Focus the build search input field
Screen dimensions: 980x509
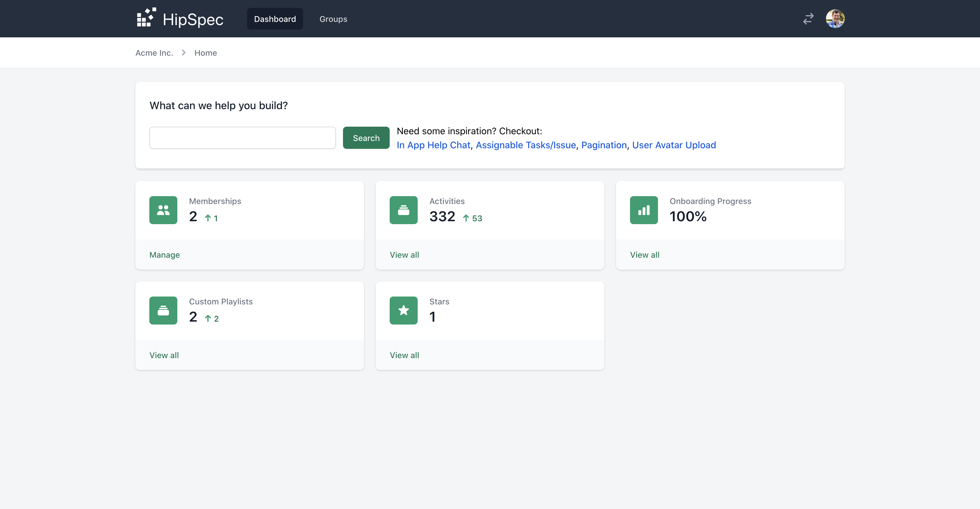242,138
